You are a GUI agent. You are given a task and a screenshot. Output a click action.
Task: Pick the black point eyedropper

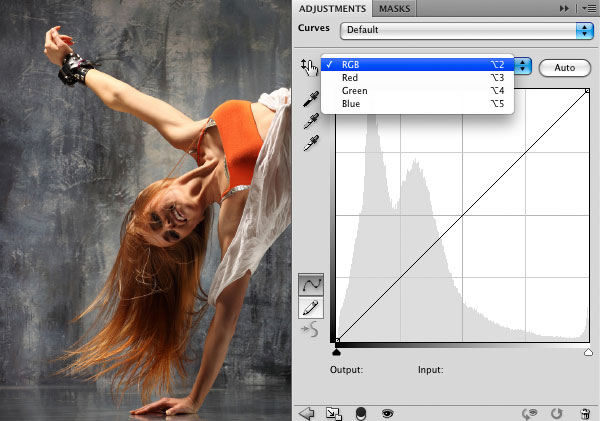point(311,99)
